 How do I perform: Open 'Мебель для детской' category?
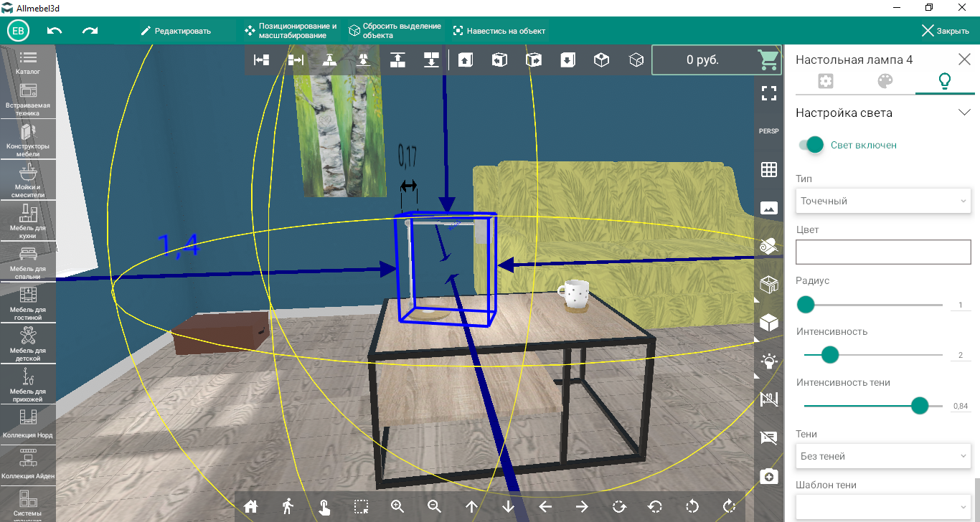29,344
